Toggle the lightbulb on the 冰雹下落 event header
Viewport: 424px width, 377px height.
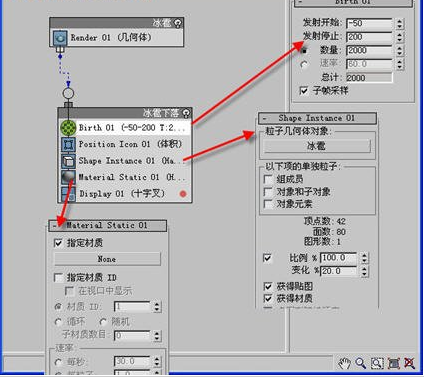point(186,113)
